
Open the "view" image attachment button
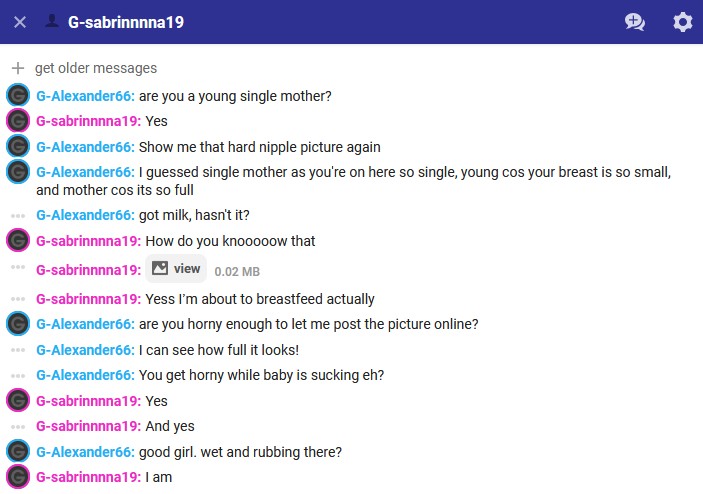click(x=176, y=269)
